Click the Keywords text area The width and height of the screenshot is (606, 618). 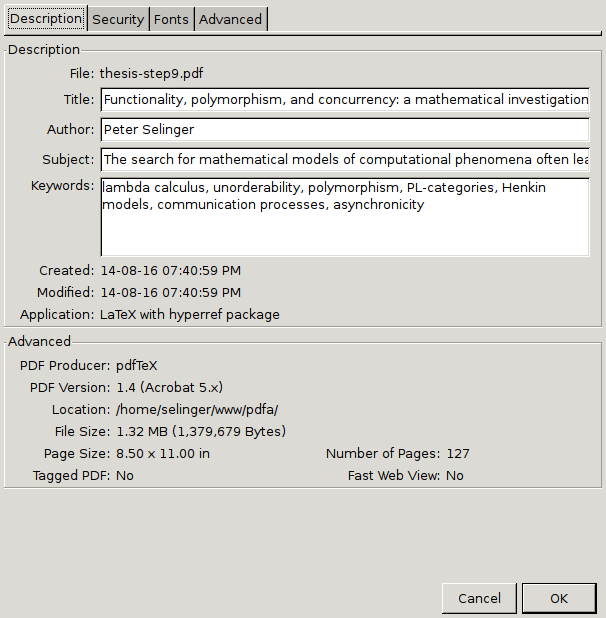[x=345, y=217]
